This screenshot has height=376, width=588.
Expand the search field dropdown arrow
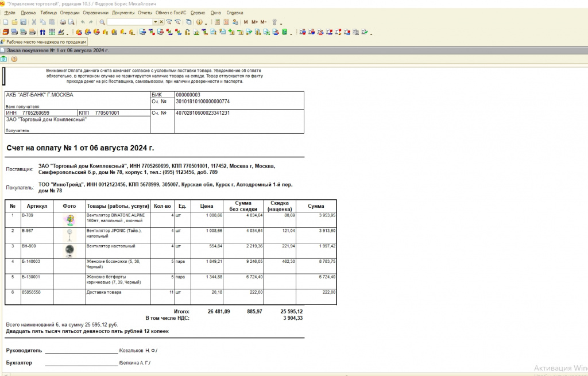click(x=154, y=22)
